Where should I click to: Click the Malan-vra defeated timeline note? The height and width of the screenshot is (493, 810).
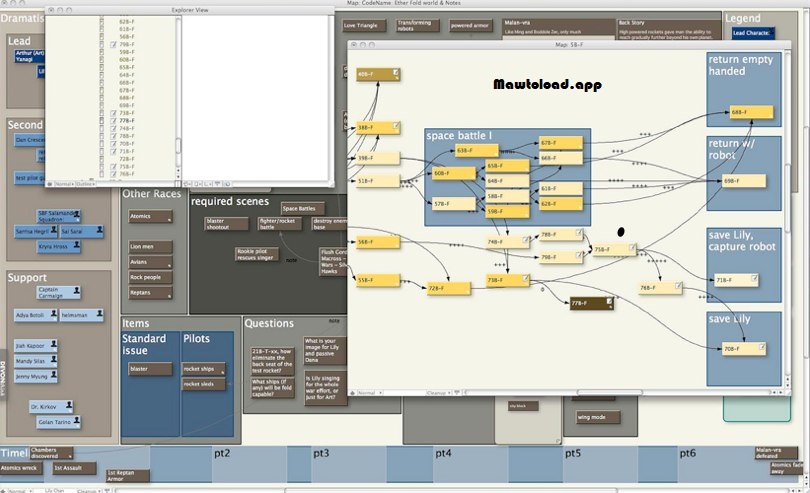coord(776,453)
